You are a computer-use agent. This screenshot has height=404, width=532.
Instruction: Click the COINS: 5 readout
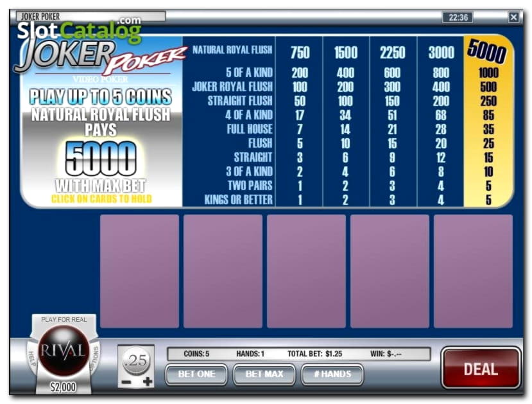click(x=196, y=354)
